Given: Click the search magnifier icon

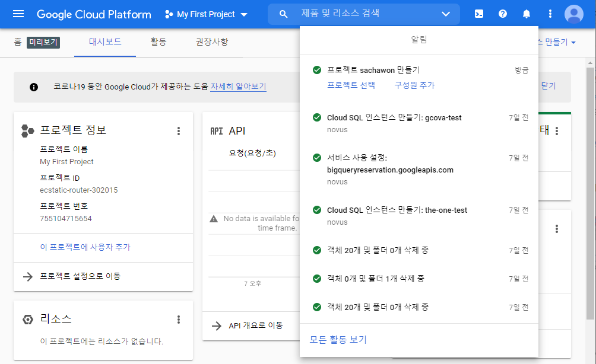Looking at the screenshot, I should click(x=283, y=14).
